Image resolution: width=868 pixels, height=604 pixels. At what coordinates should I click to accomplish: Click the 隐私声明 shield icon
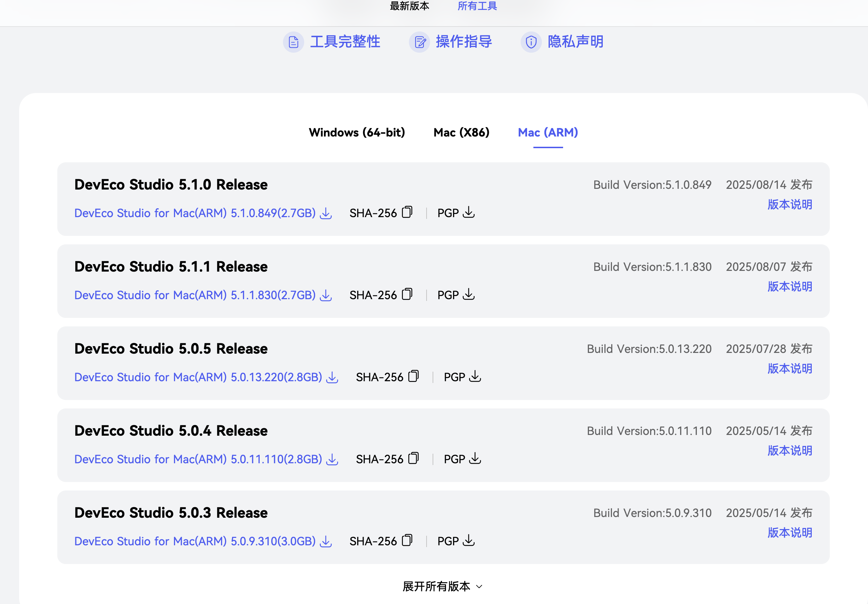(x=531, y=42)
